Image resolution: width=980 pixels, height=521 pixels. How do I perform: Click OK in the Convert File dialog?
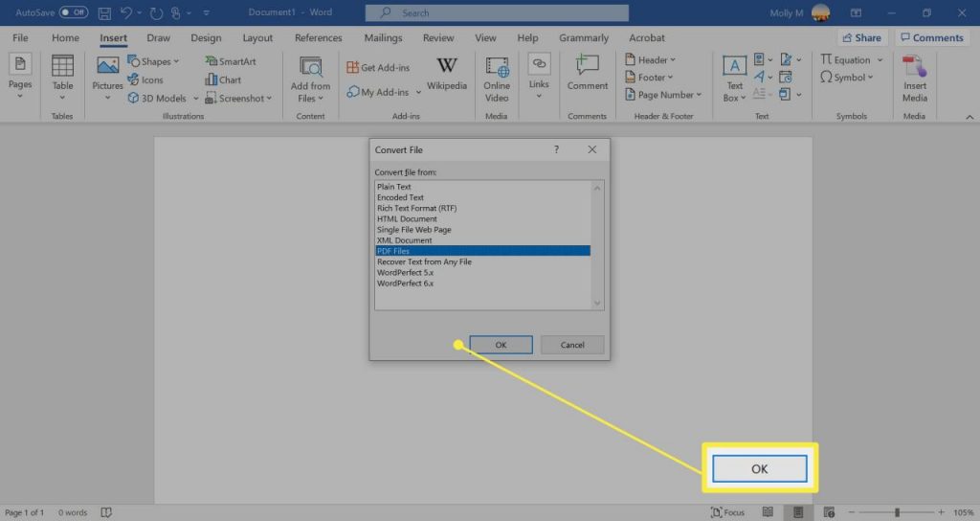pyautogui.click(x=501, y=345)
